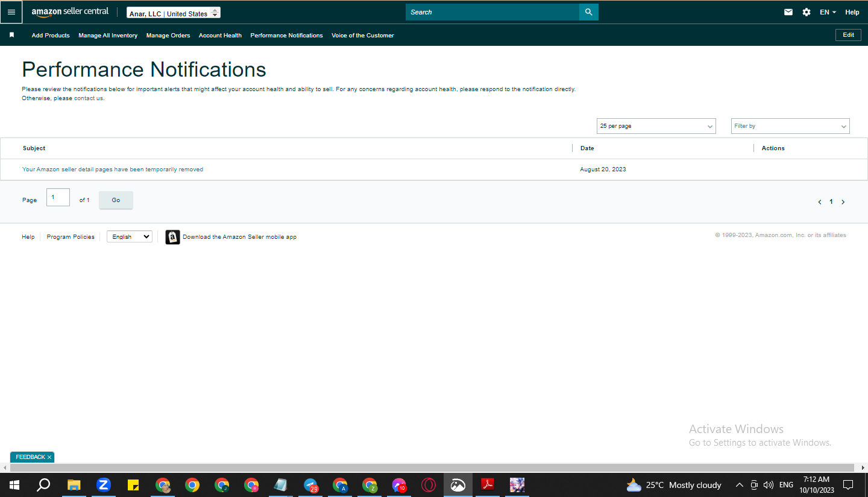The height and width of the screenshot is (497, 868).
Task: Close the FEEDBACK tab with its X
Action: tap(49, 457)
